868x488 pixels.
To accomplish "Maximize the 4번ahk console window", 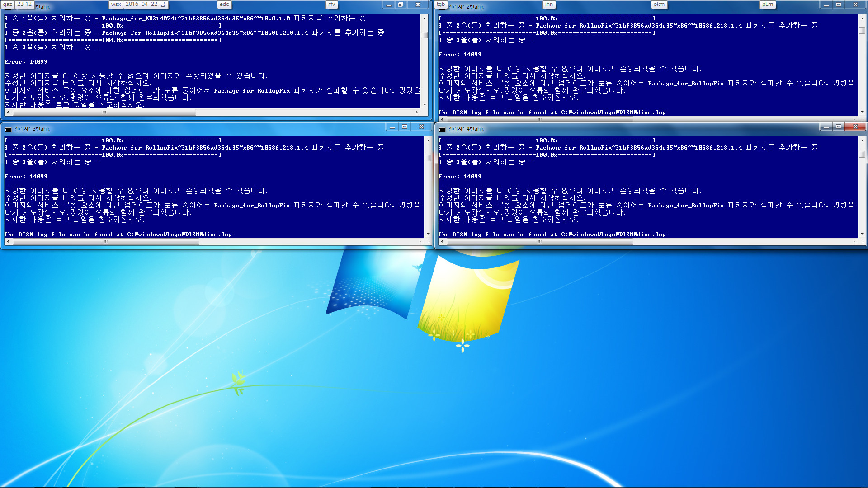I will [839, 127].
